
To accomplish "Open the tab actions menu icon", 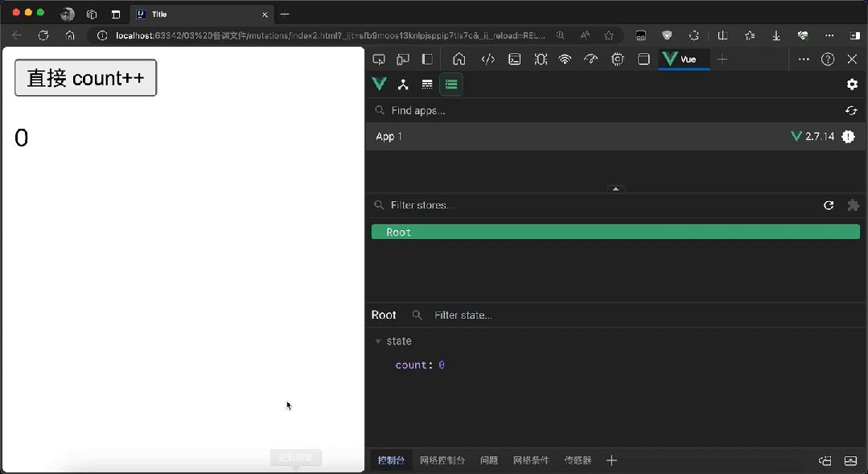I will point(116,14).
